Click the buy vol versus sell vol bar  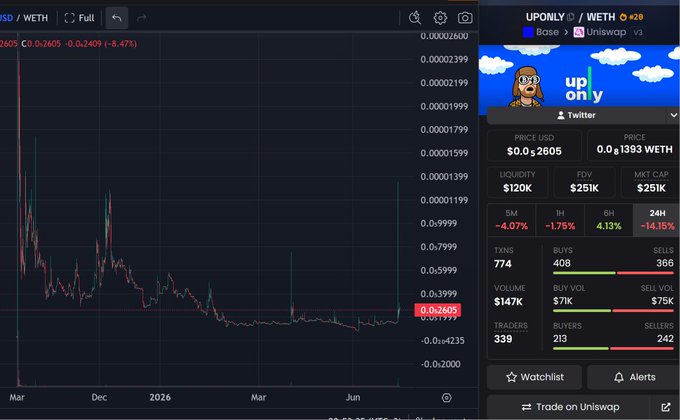click(x=613, y=311)
